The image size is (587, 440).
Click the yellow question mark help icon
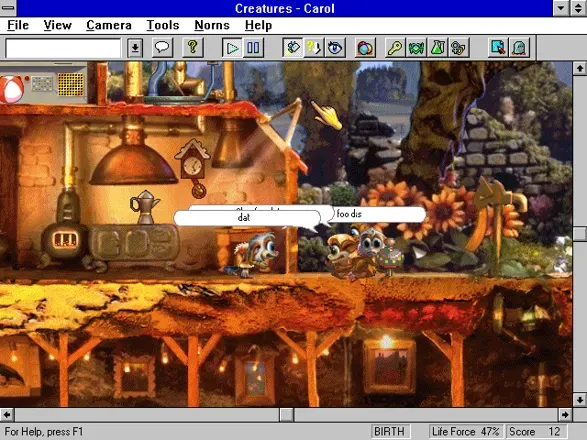click(x=192, y=48)
